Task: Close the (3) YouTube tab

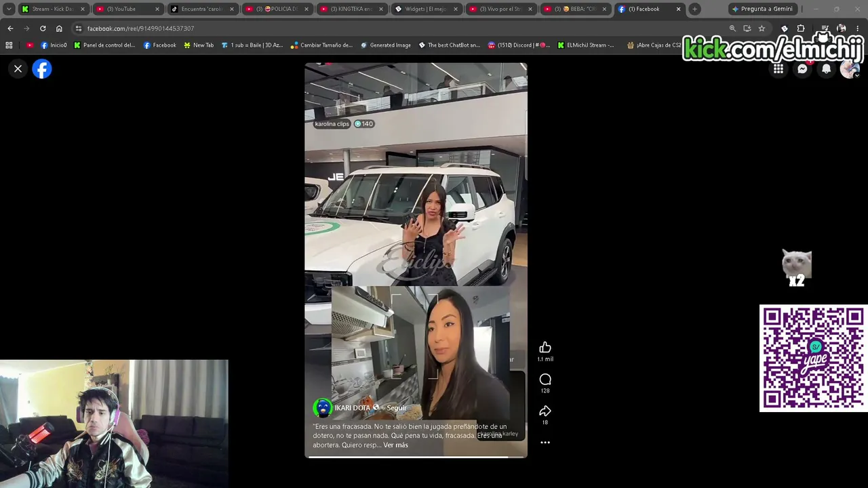Action: point(157,9)
